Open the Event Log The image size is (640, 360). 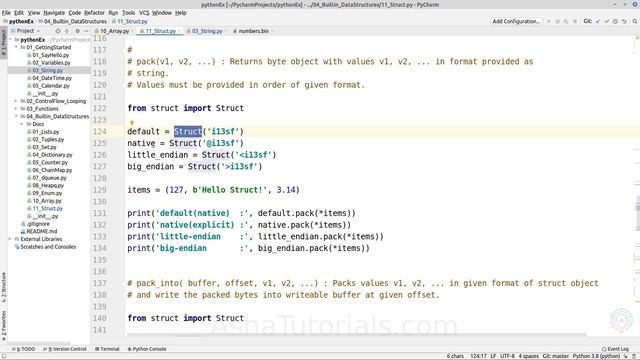tap(616, 349)
